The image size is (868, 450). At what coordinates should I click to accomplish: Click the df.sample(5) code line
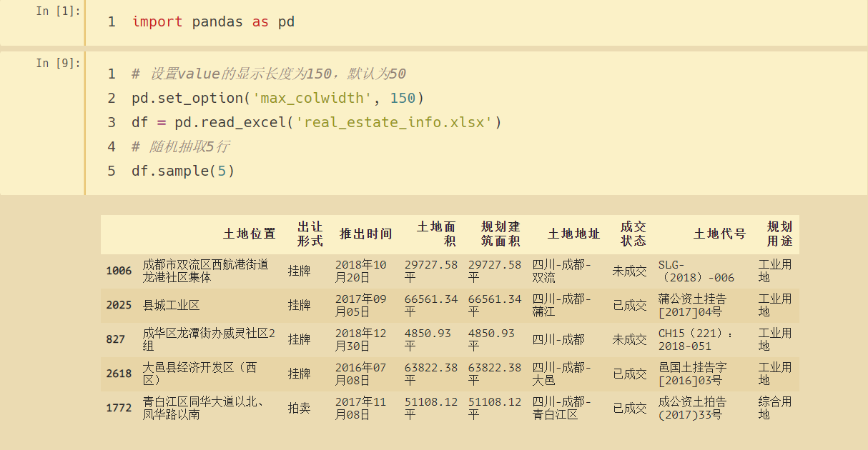point(183,171)
